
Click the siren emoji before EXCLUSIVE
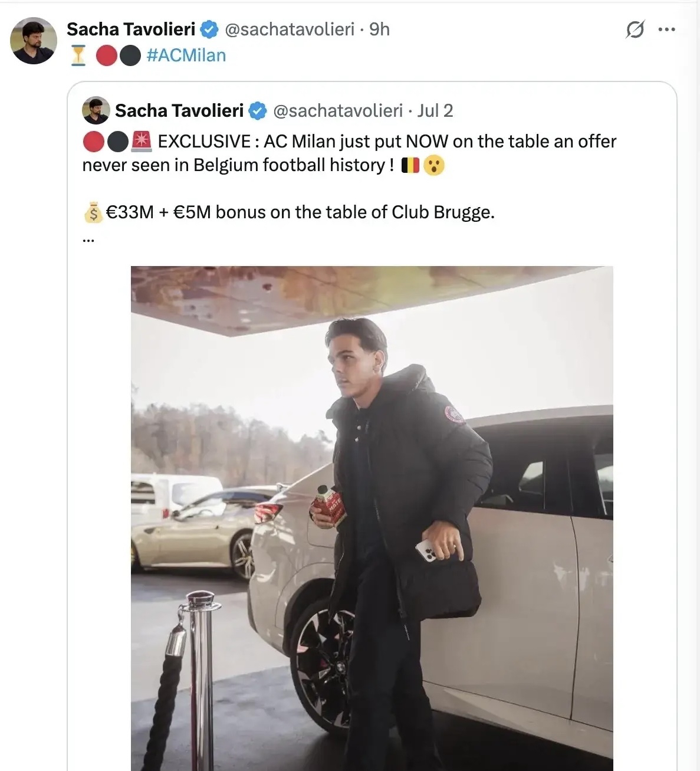pos(142,142)
